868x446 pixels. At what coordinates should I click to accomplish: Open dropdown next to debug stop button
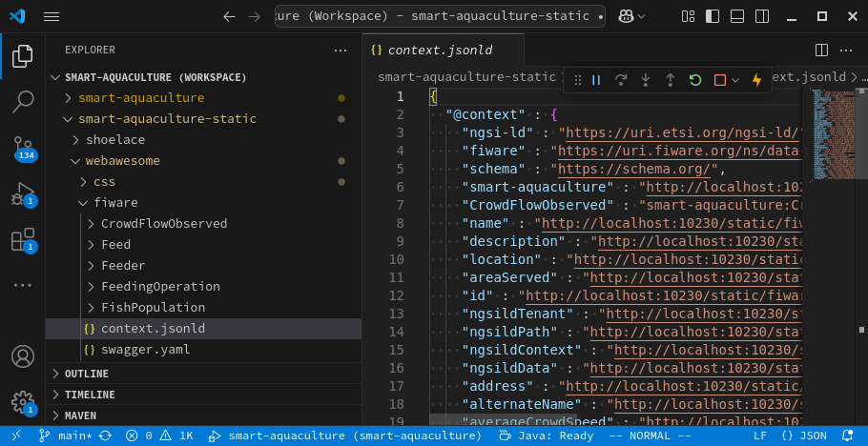point(735,80)
